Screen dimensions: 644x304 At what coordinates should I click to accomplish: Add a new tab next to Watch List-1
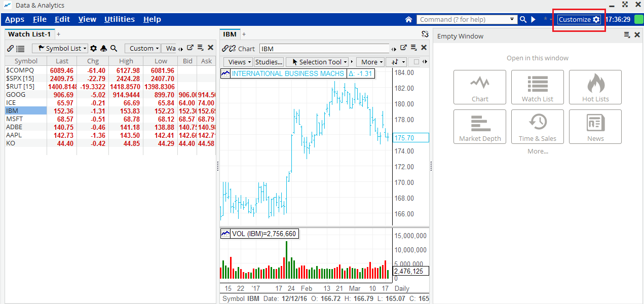[58, 34]
